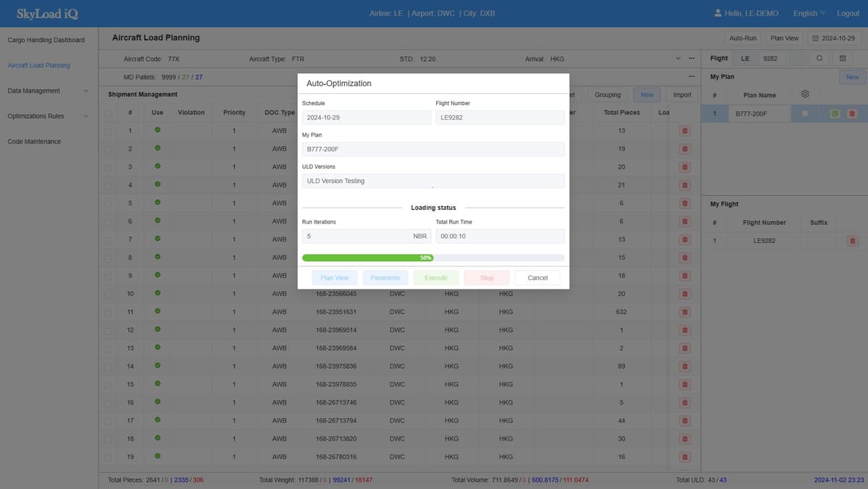Click the trash icon for flight LE9282
The image size is (868, 489).
click(851, 241)
